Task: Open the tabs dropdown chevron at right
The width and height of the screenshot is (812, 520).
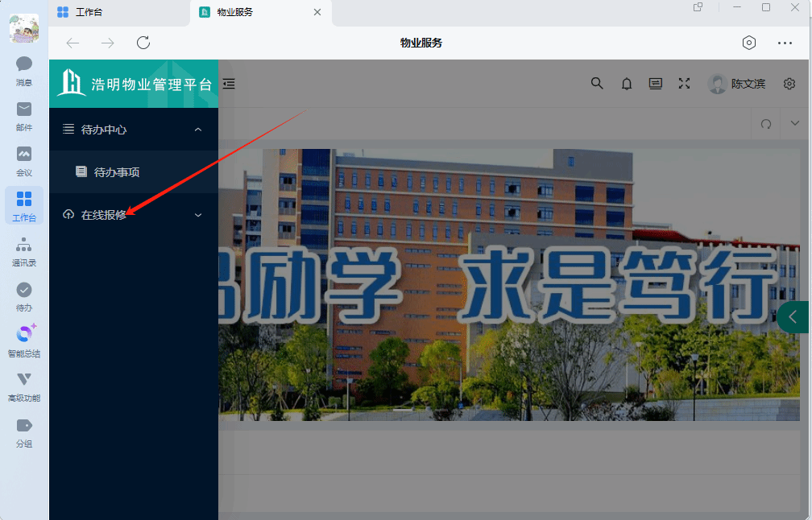Action: click(x=795, y=123)
